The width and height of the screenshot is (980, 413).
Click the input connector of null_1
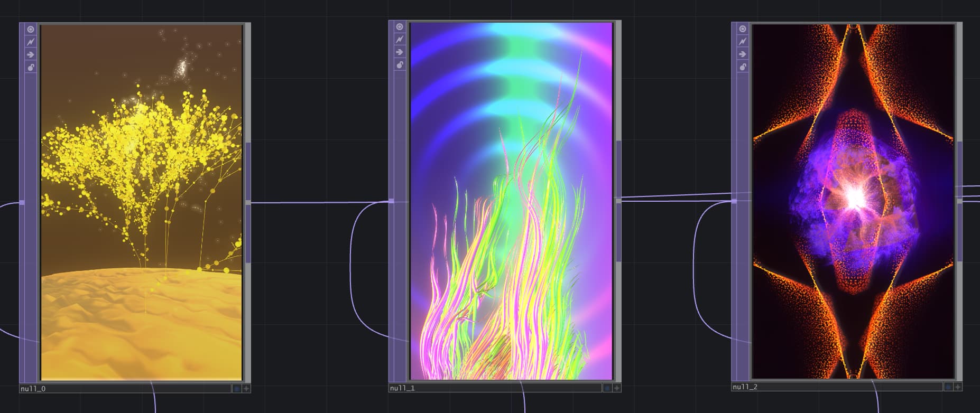point(392,201)
